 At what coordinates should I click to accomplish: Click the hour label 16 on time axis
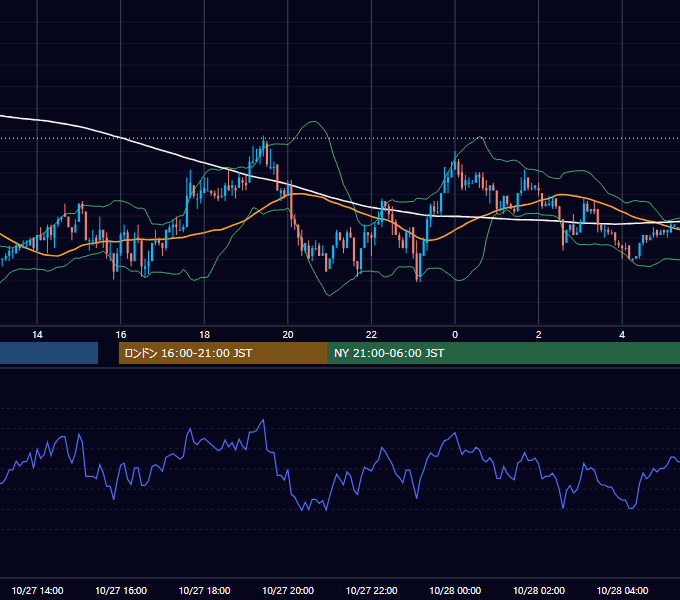pos(121,335)
